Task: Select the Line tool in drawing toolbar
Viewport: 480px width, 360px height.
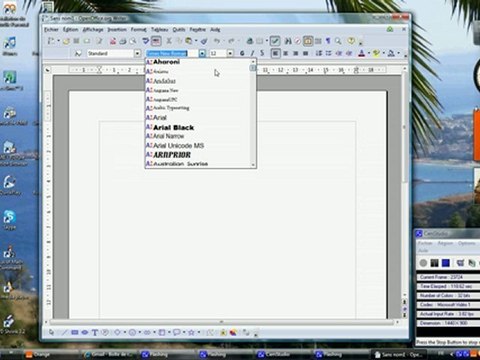Action: click(x=65, y=332)
